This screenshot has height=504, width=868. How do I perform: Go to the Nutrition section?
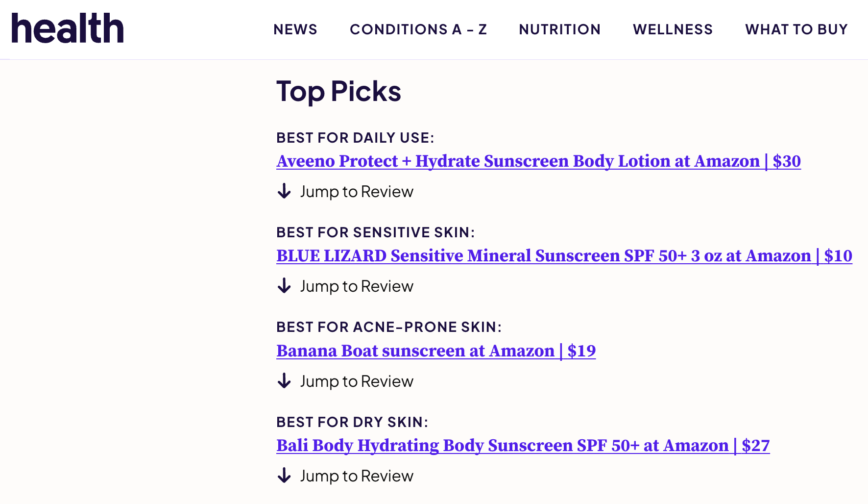point(560,29)
